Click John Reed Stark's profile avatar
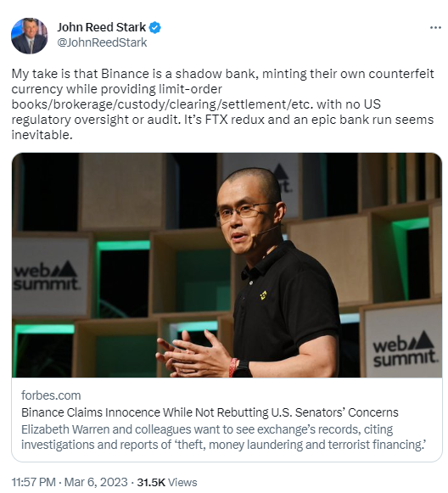The image size is (448, 493). click(x=29, y=36)
